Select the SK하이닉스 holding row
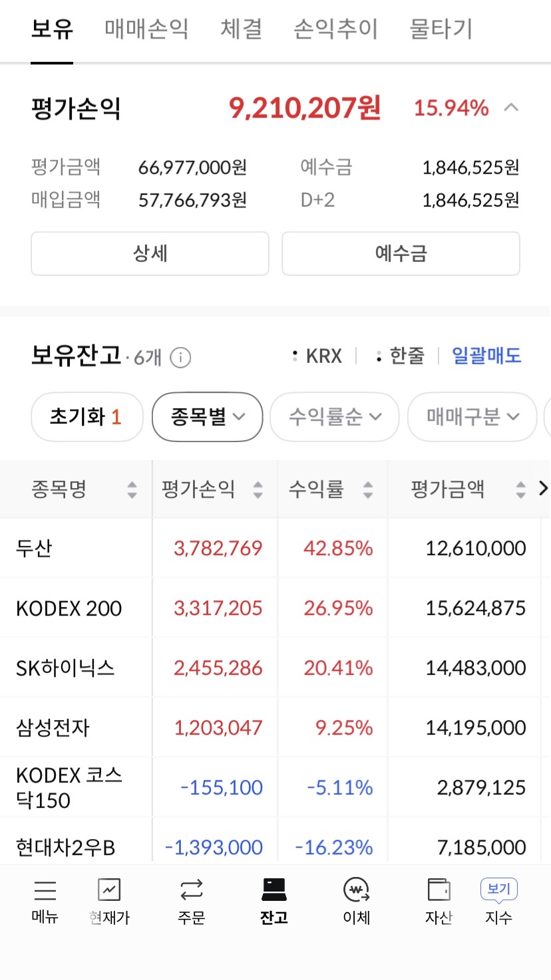The height and width of the screenshot is (980, 551). pyautogui.click(x=275, y=668)
